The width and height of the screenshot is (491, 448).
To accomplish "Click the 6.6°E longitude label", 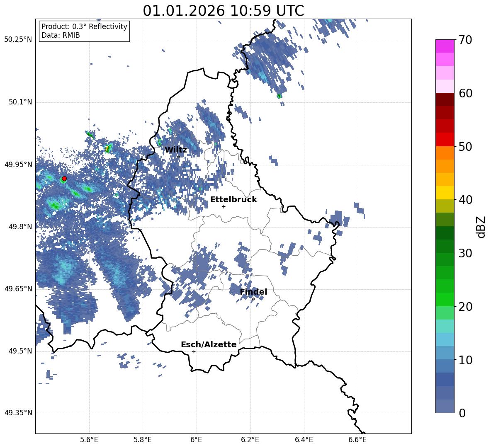I will click(x=357, y=440).
